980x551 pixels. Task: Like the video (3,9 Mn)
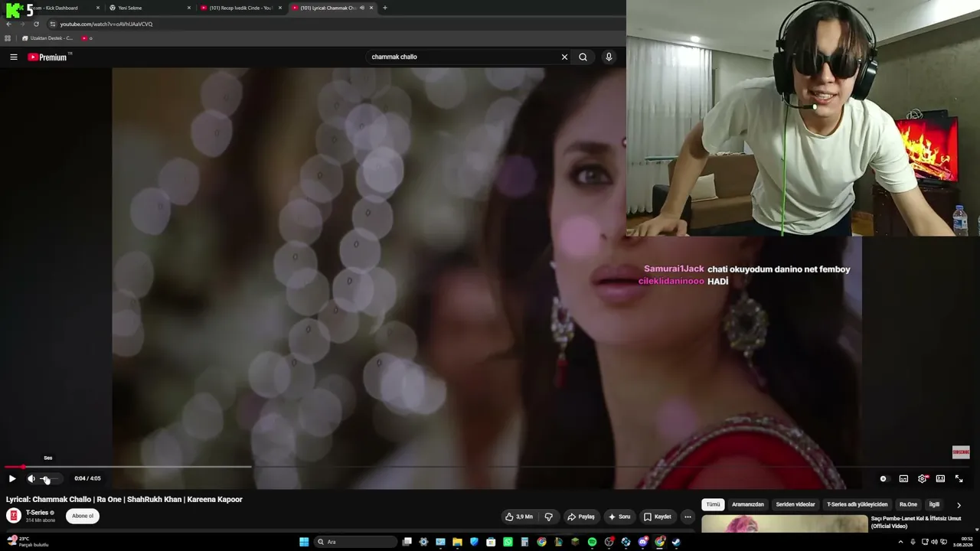pos(519,517)
